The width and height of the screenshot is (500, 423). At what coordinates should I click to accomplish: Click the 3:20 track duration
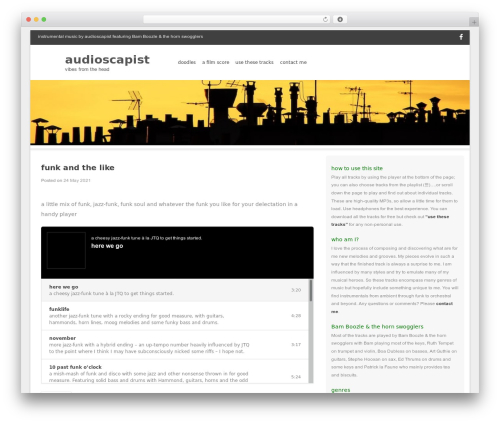point(296,290)
